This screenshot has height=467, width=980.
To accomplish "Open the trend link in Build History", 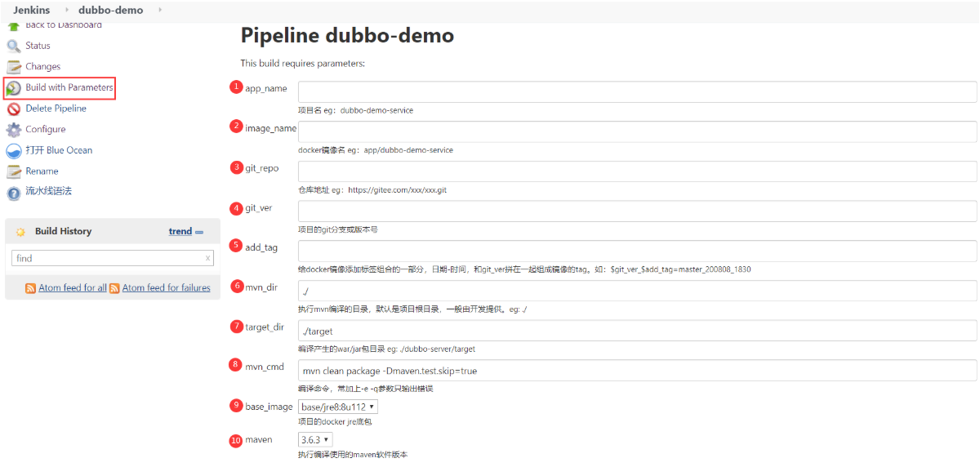I will 180,231.
